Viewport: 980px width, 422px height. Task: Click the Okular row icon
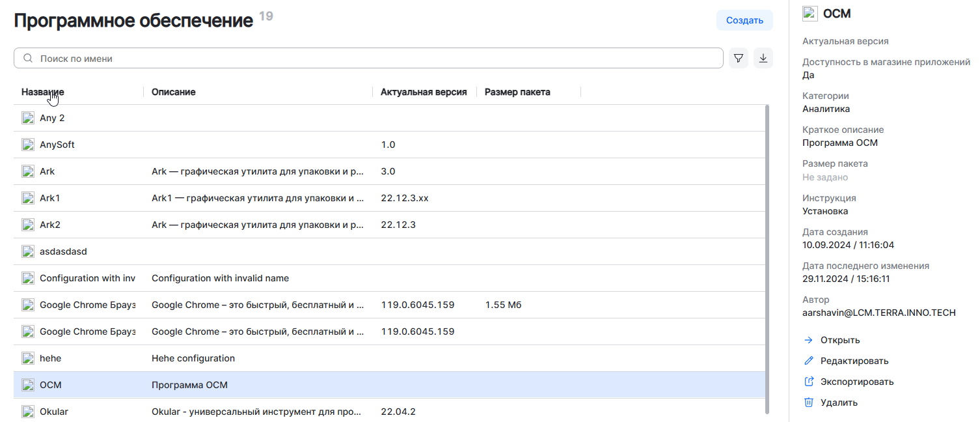(x=28, y=412)
